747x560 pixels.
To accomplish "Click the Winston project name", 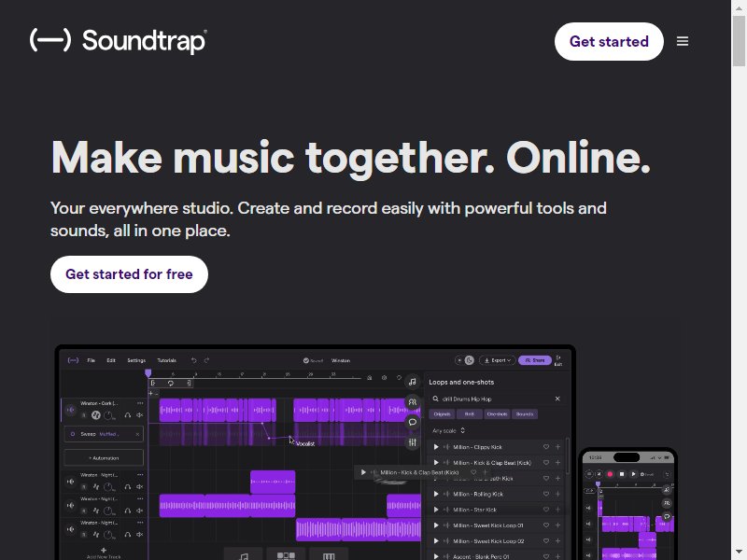I will pos(341,360).
